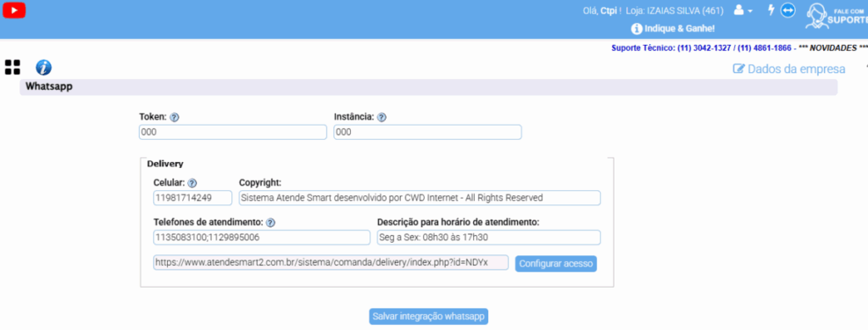The width and height of the screenshot is (868, 330).
Task: Focus Descrição para horário de atendimento field
Action: (x=489, y=238)
